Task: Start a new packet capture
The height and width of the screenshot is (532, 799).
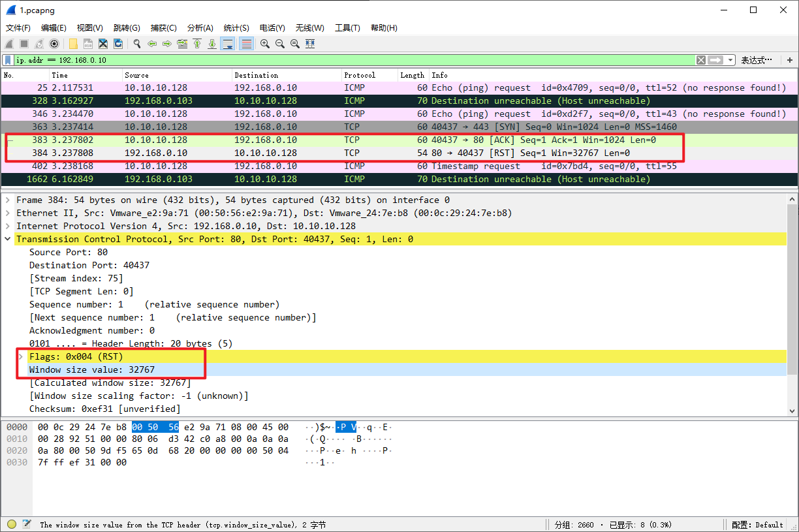Action: [x=8, y=44]
